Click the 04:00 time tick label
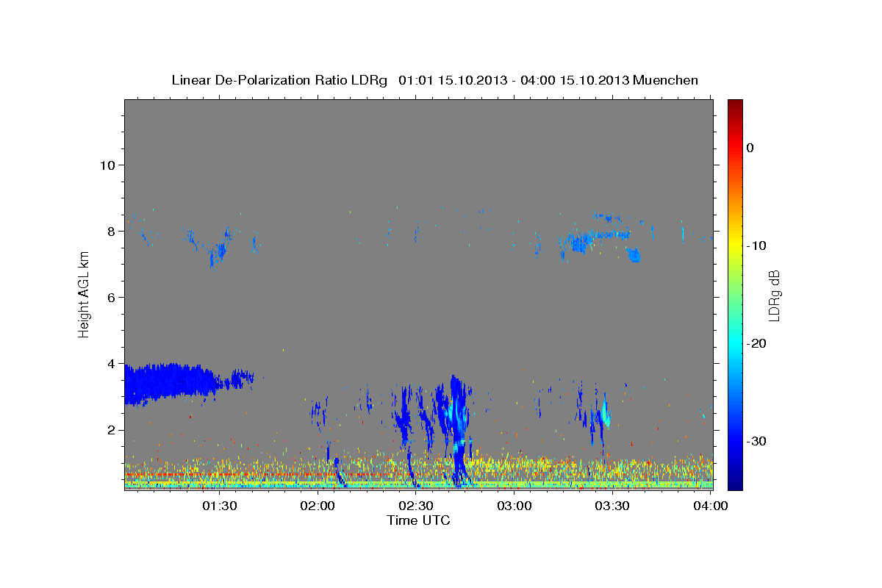Image resolution: width=882 pixels, height=588 pixels. pos(711,506)
